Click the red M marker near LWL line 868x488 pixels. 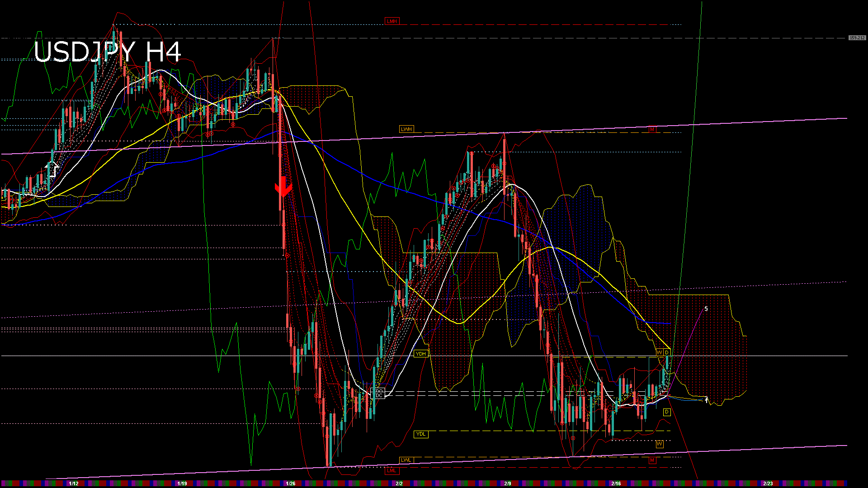[x=652, y=460]
